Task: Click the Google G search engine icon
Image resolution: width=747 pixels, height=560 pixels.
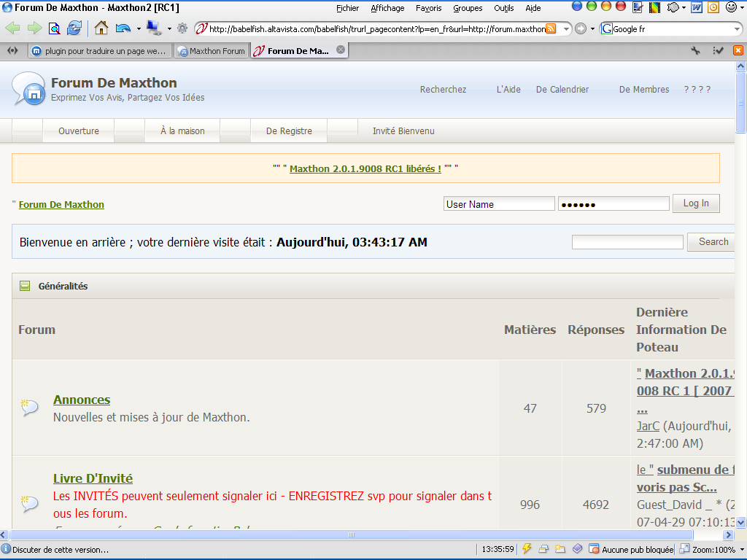Action: click(607, 28)
